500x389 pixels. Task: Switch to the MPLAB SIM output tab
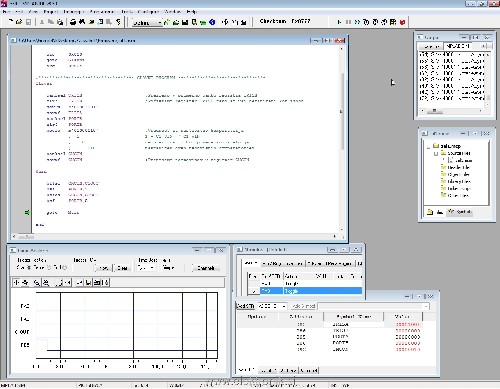[x=458, y=46]
